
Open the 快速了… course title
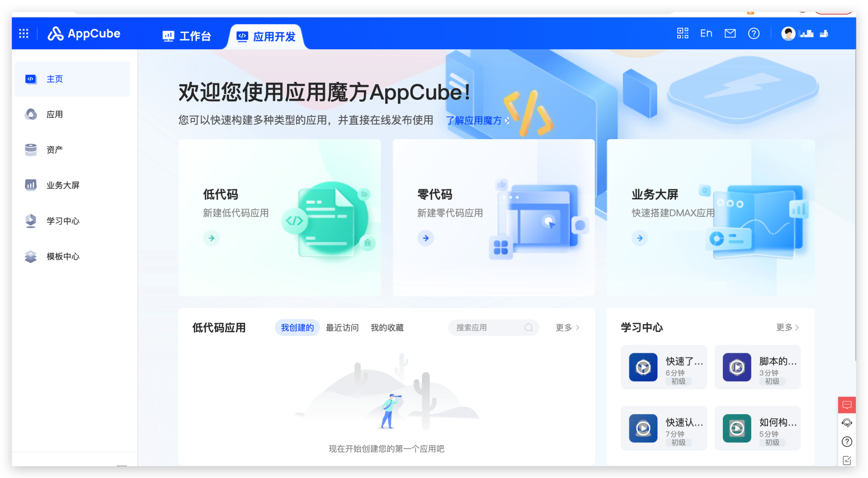[684, 361]
